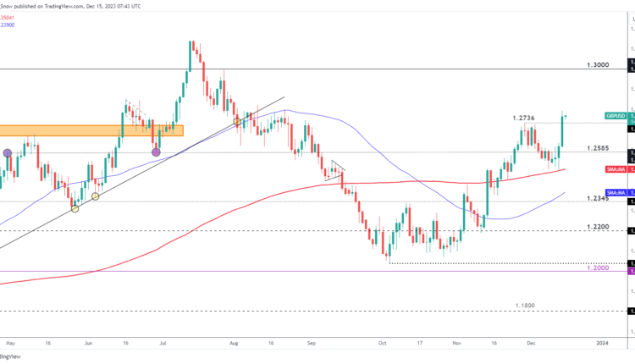Select the blue SMA:MA axis label
This screenshot has height=364, width=635.
tap(616, 194)
